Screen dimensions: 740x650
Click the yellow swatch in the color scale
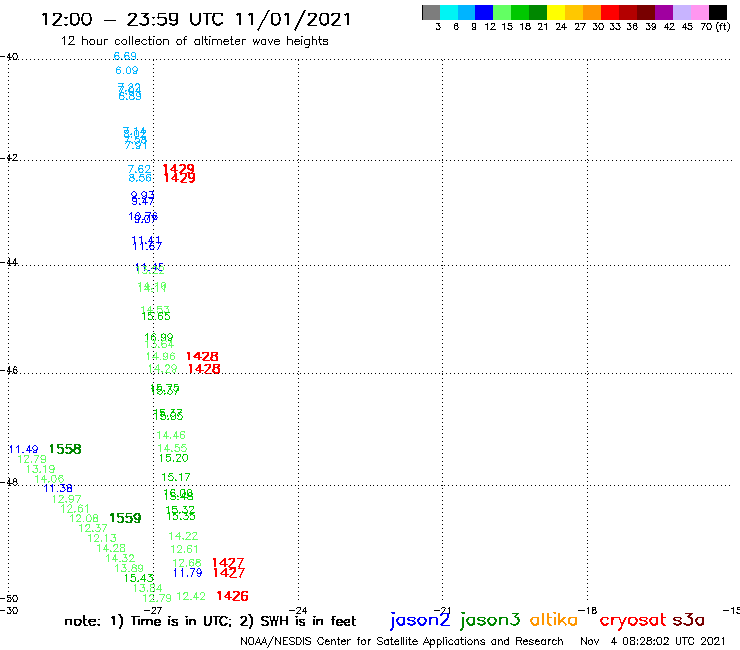[556, 12]
